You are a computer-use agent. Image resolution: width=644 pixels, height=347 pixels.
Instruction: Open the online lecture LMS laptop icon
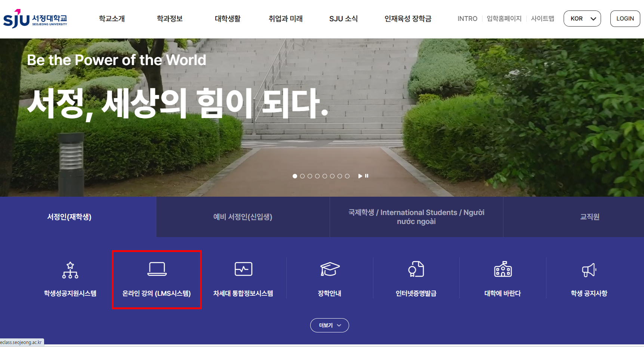pos(157,269)
